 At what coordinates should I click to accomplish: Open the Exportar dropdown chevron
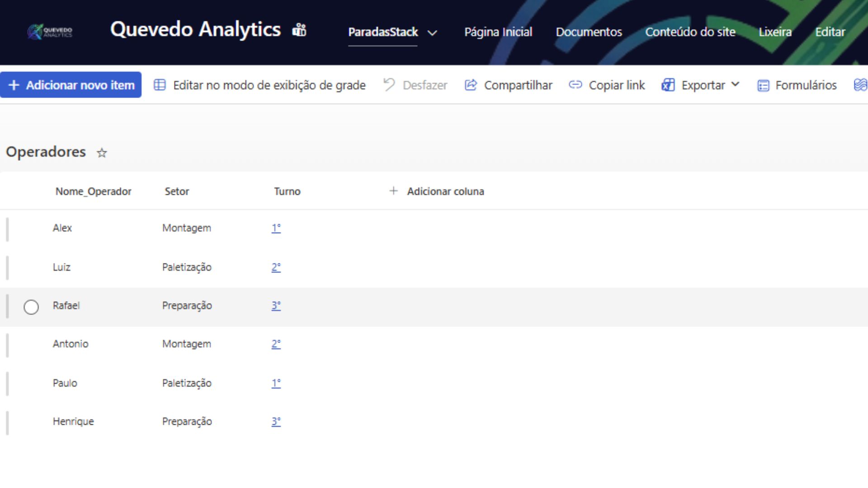coord(735,85)
